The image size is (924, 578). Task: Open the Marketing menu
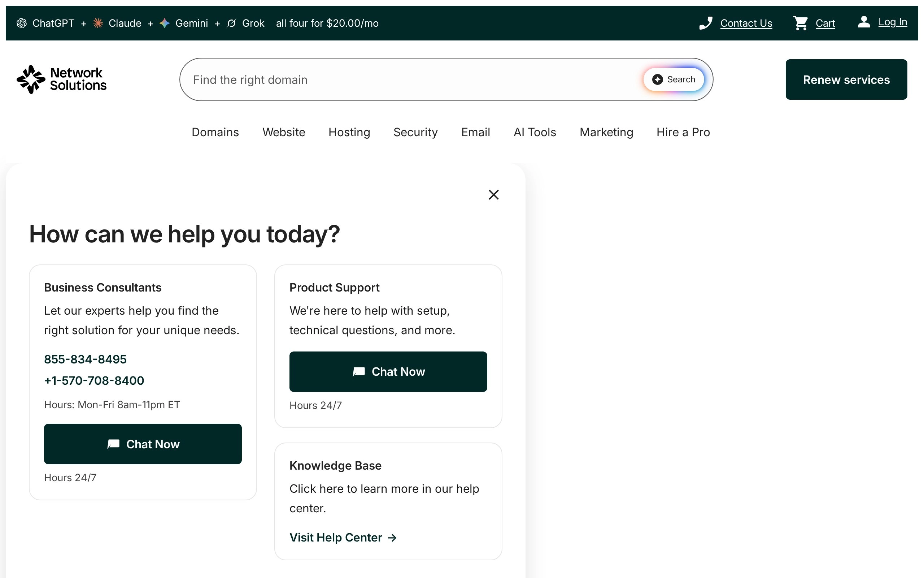606,132
